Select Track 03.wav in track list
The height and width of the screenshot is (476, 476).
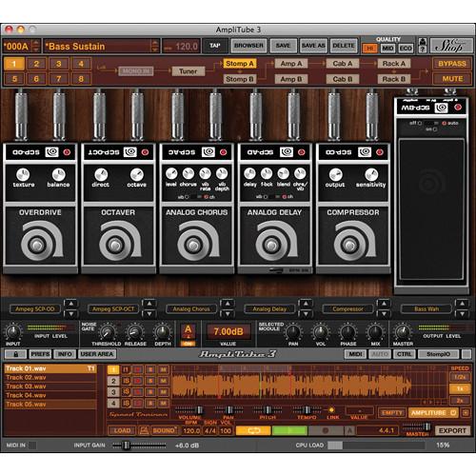[50, 387]
